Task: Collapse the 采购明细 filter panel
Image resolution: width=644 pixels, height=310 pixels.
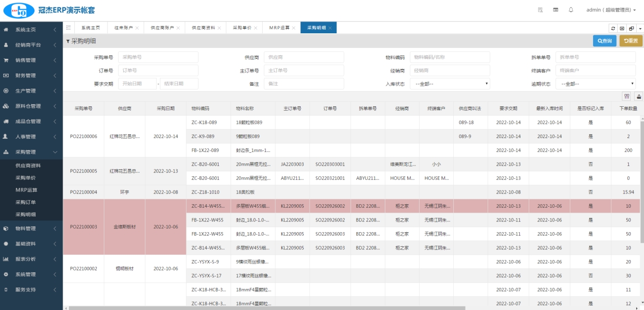Action: coord(68,41)
